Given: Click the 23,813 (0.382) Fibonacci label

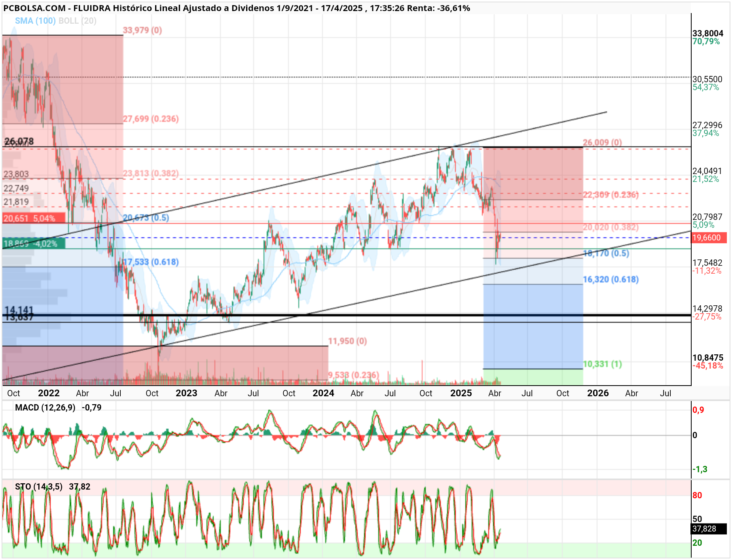Looking at the screenshot, I should click(151, 173).
